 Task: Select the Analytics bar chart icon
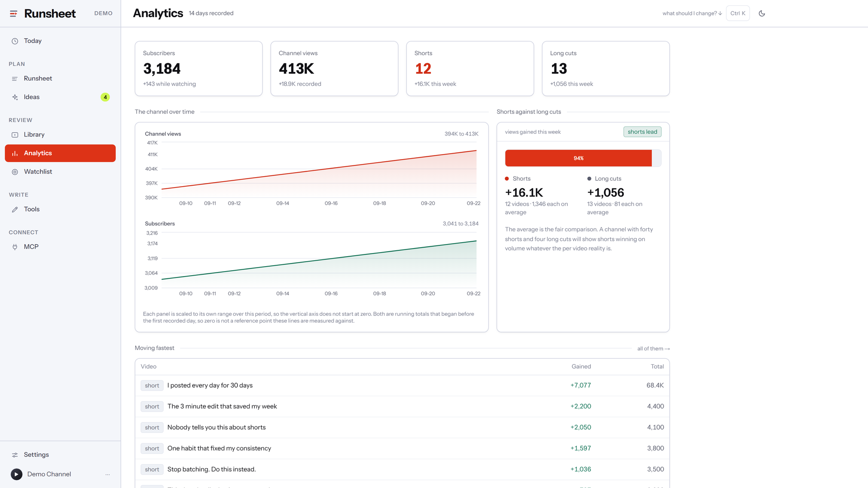click(15, 154)
